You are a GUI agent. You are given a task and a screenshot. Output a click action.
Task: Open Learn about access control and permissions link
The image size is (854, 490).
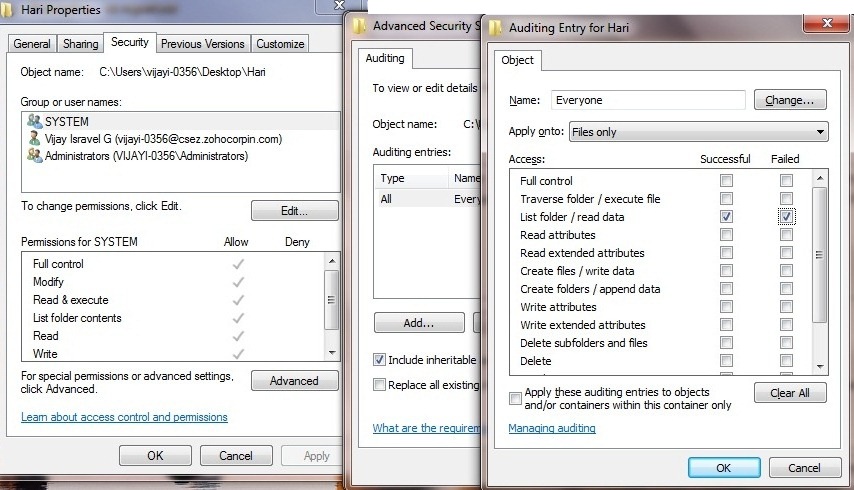[x=124, y=416]
